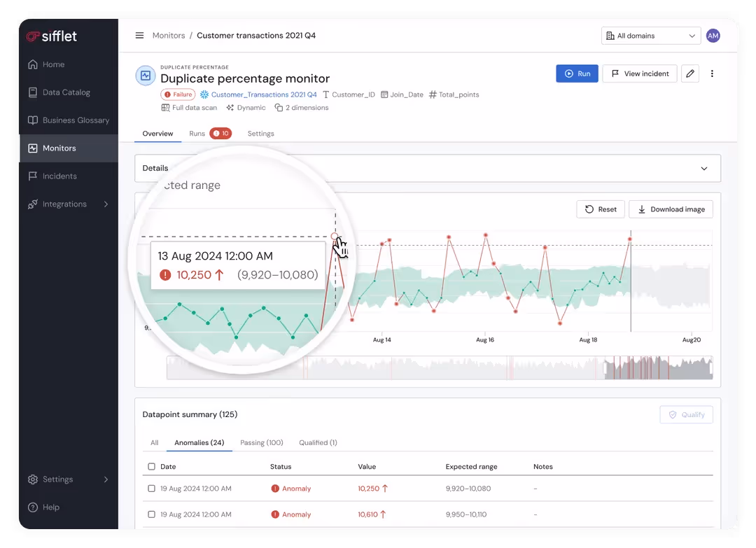Viewport: 756px width, 548px height.
Task: Click the red Failure status badge
Action: coord(178,94)
